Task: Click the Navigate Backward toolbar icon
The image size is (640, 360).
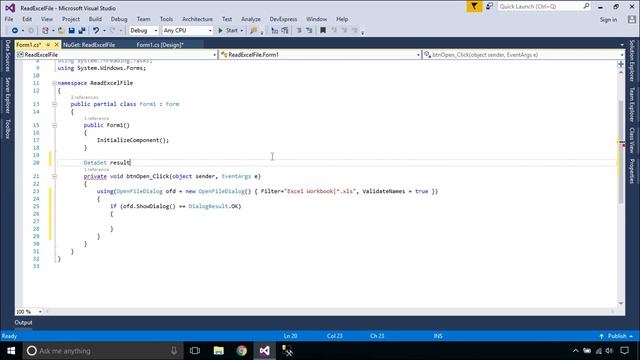Action: pos(15,31)
